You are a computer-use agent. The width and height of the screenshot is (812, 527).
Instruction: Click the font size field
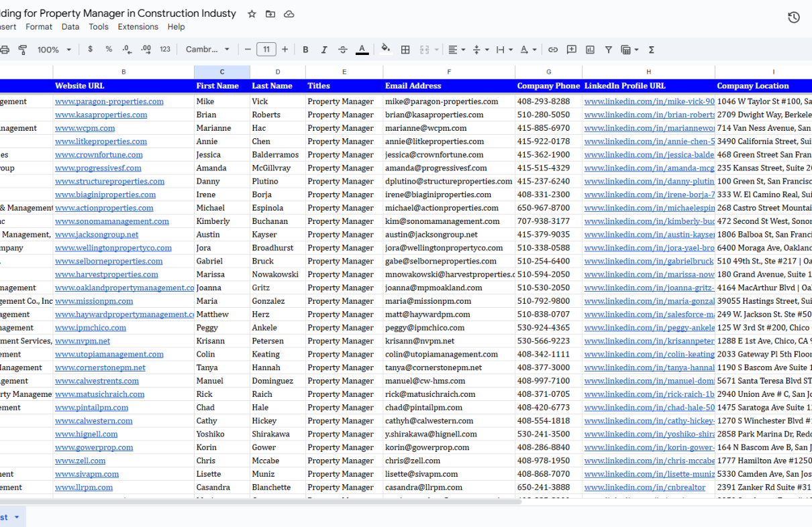266,50
